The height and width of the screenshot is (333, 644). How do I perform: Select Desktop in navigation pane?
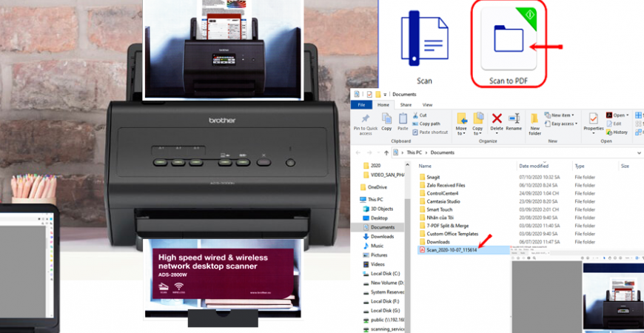coord(375,218)
